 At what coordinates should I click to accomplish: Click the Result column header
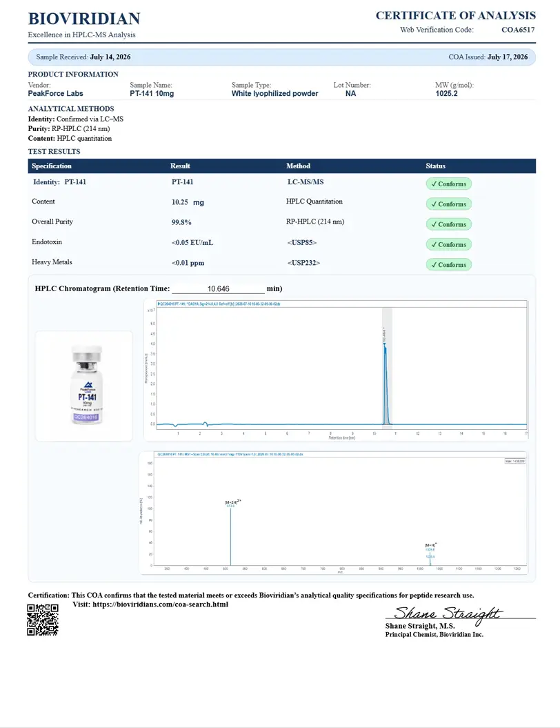180,166
